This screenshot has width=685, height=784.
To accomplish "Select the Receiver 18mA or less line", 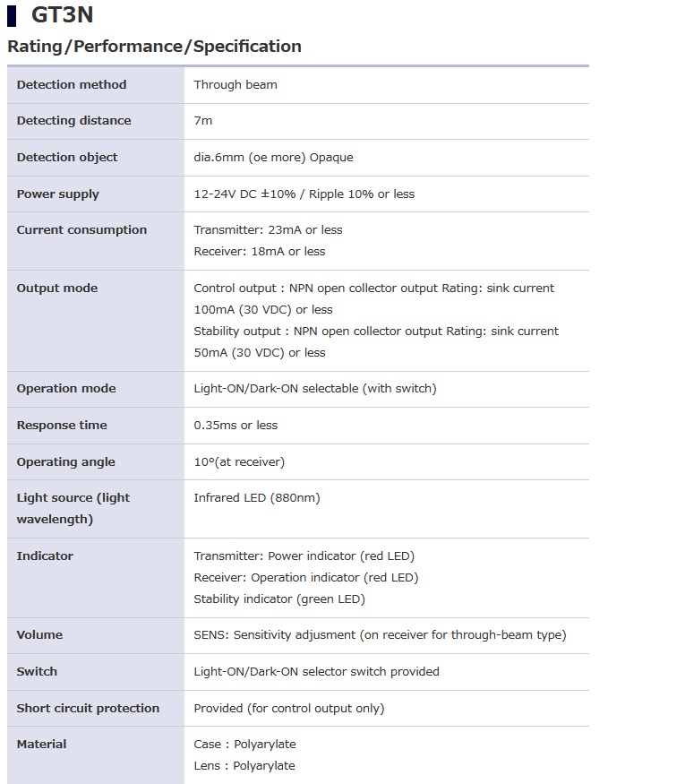I will 260,252.
